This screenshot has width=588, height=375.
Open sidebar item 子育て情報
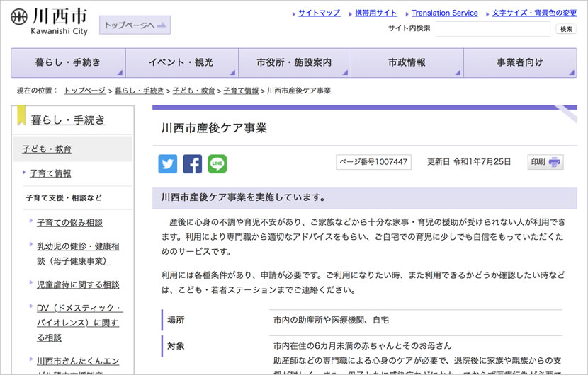pos(50,173)
